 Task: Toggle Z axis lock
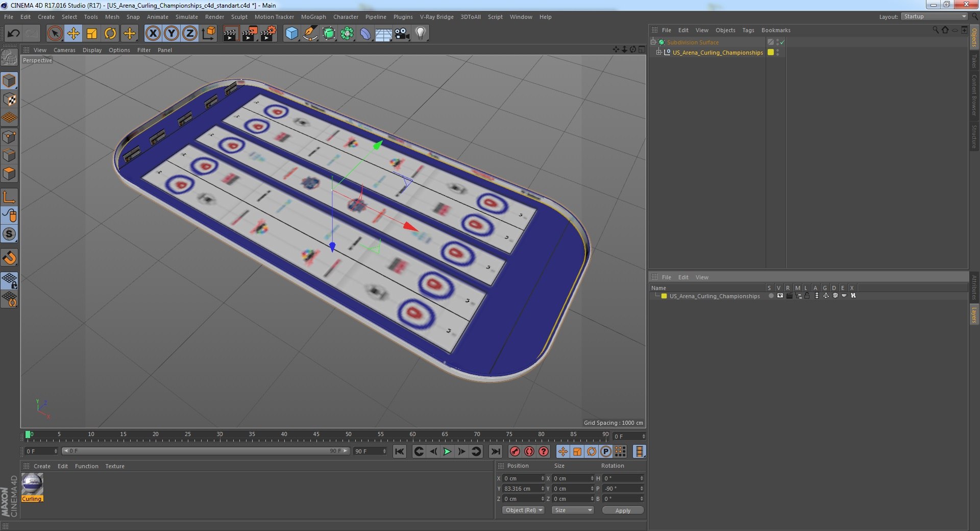coord(190,34)
